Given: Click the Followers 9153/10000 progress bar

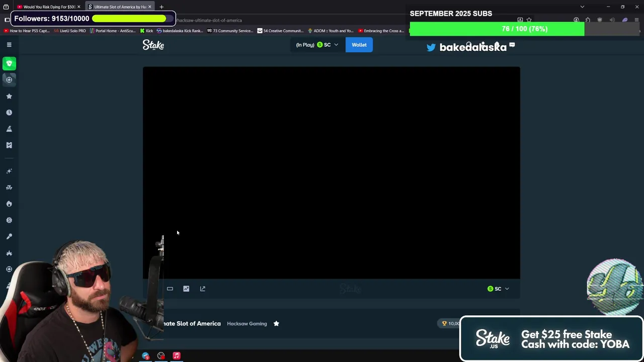Looking at the screenshot, I should coord(133,19).
